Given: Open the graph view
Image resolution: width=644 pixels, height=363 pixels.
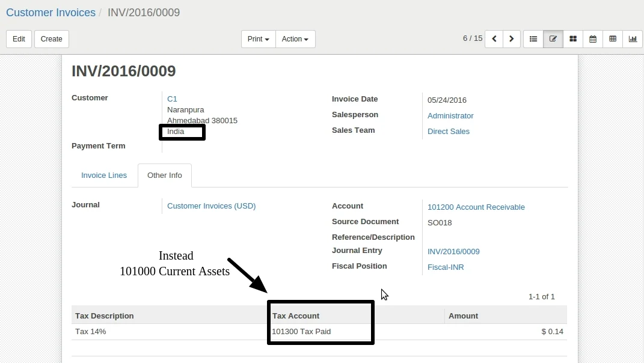Looking at the screenshot, I should pos(632,38).
